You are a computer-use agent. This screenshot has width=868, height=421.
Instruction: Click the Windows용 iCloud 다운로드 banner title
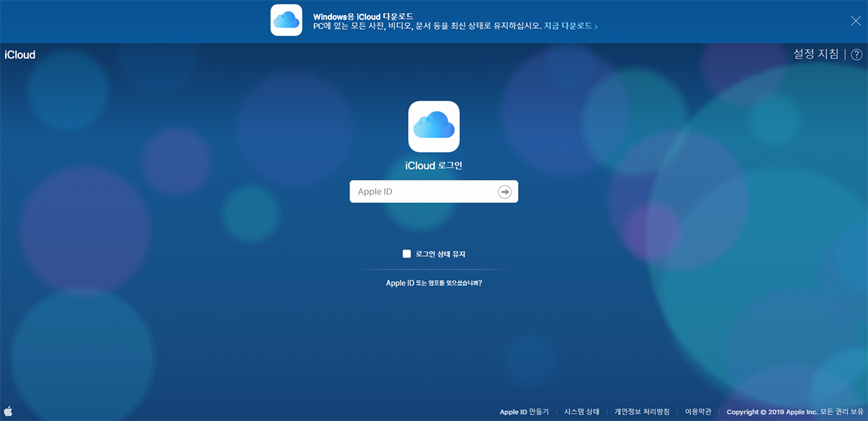[x=363, y=15]
